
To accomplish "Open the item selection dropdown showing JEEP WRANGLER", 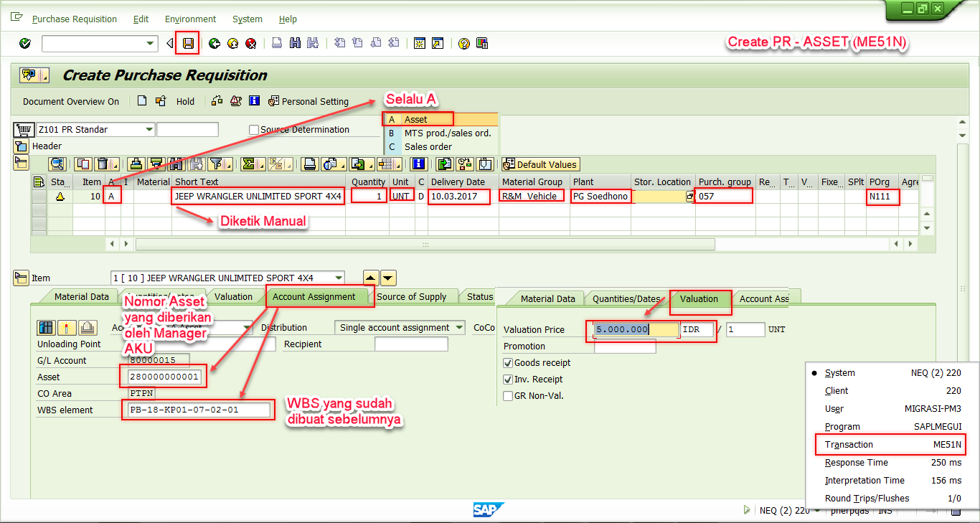I will coord(338,278).
